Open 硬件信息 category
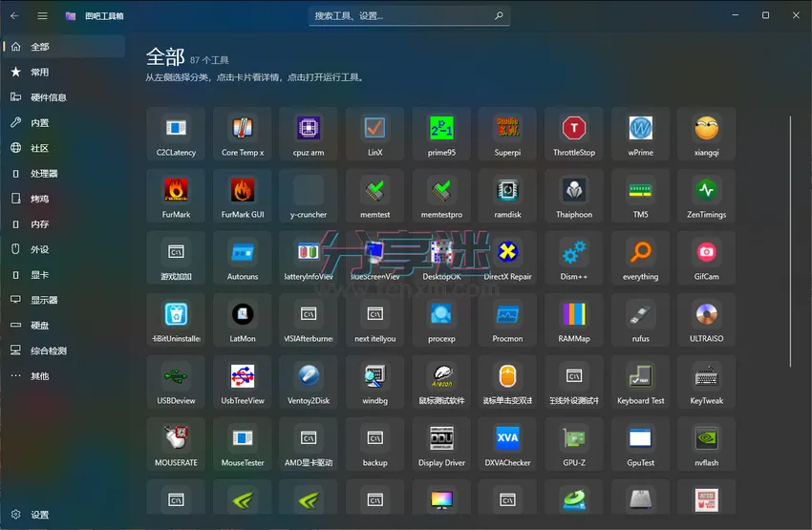The width and height of the screenshot is (812, 530). [64, 97]
